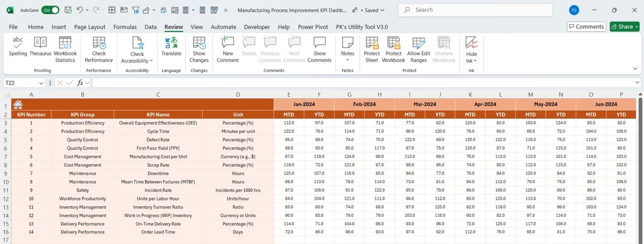The image size is (644, 244).
Task: Click the Hide Ink icon
Action: tap(471, 42)
